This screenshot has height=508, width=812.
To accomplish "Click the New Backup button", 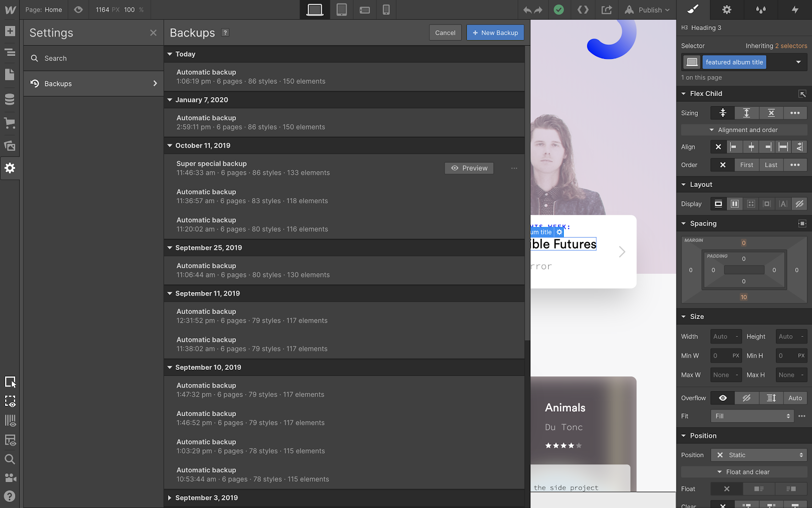I will click(495, 33).
